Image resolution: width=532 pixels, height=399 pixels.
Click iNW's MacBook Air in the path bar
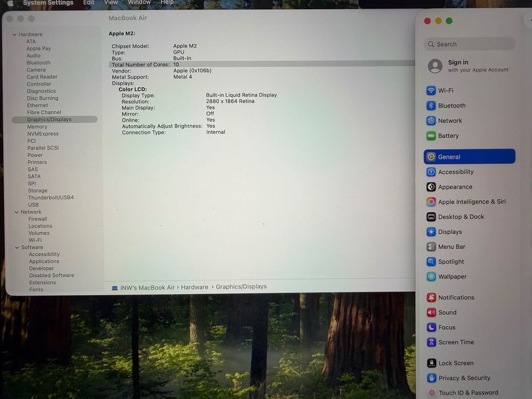point(147,287)
